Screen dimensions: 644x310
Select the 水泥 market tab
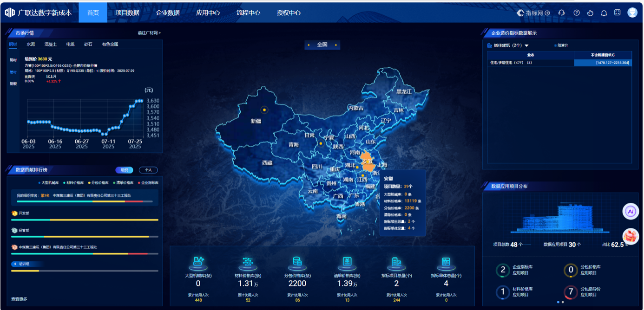31,45
